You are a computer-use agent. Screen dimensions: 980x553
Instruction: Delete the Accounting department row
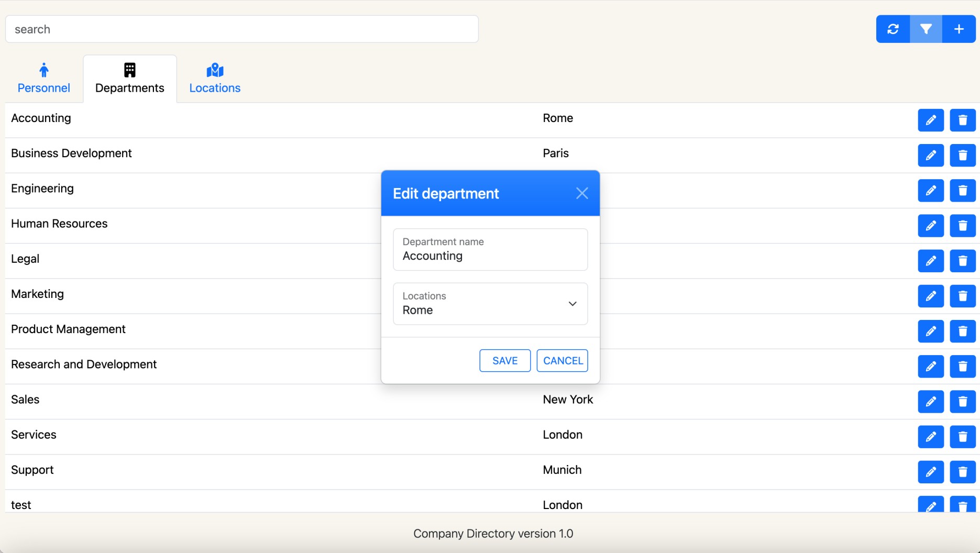(962, 120)
